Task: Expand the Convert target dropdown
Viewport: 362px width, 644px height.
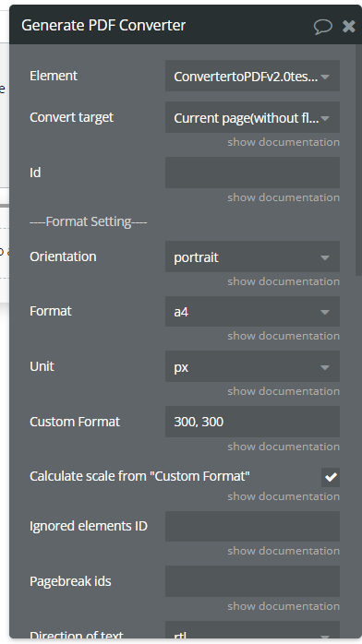Action: (x=252, y=117)
